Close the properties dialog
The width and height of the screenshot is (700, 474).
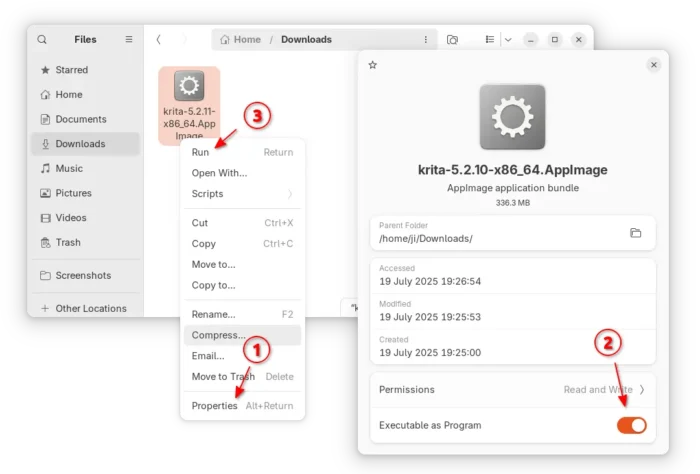coord(653,65)
